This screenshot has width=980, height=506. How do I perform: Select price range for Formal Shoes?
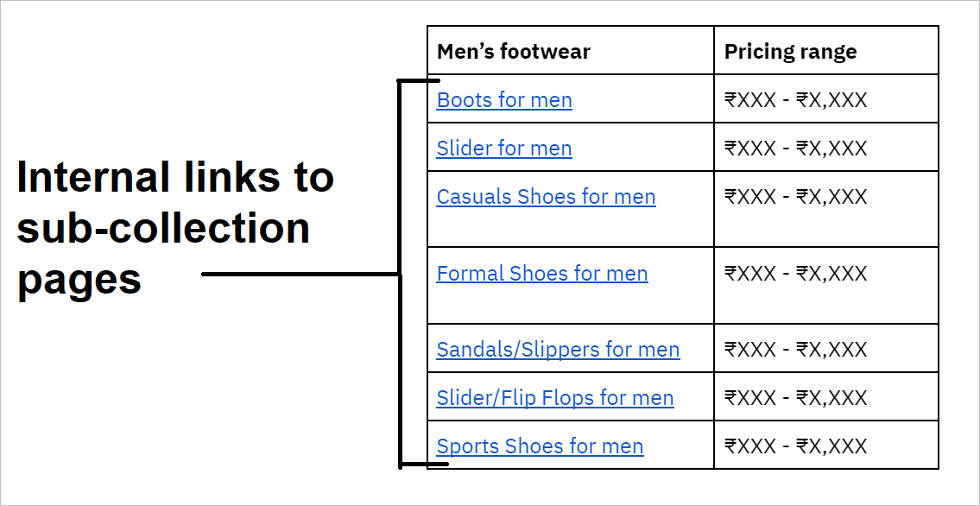tap(826, 286)
